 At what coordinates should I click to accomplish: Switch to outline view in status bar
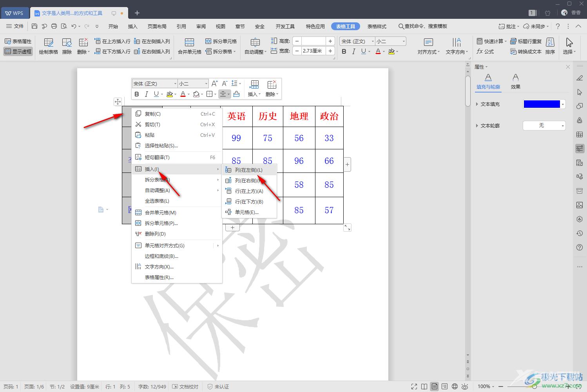point(444,387)
